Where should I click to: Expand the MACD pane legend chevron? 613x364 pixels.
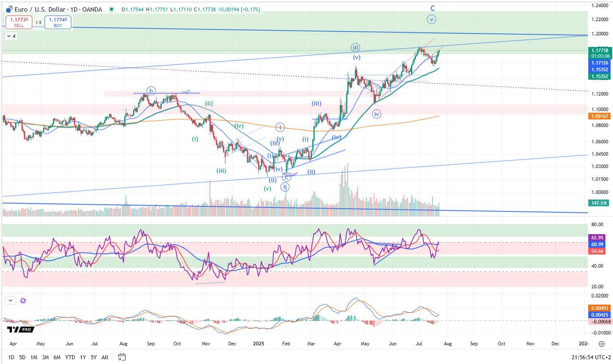click(10, 301)
